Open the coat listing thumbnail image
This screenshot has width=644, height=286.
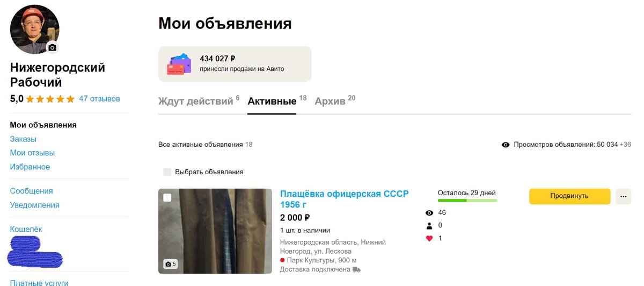[215, 231]
